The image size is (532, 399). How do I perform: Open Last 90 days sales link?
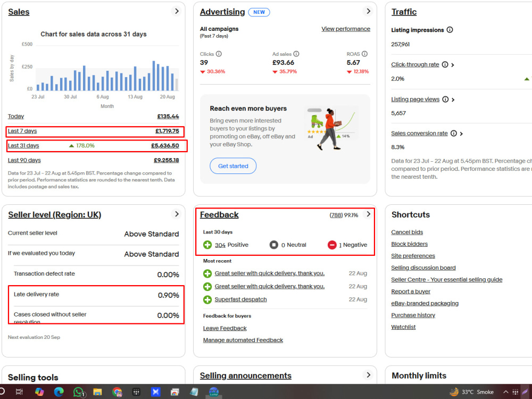coord(24,160)
